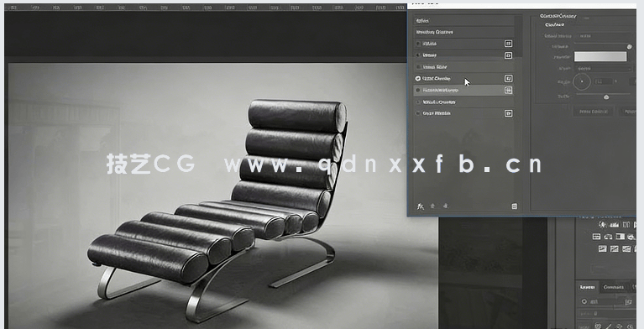The image size is (644, 329).
Task: Click the fx icon at Layer Style dialog bottom
Action: [x=420, y=206]
